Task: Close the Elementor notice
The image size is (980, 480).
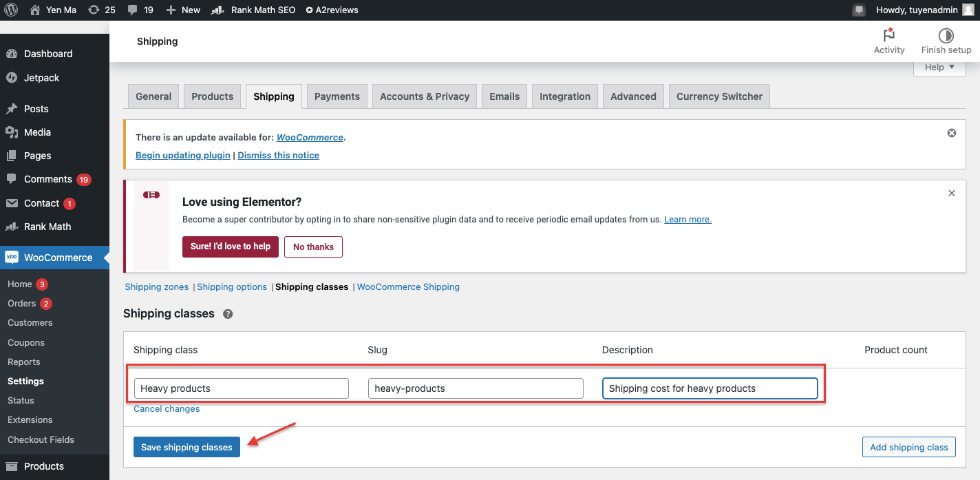Action: pos(952,194)
